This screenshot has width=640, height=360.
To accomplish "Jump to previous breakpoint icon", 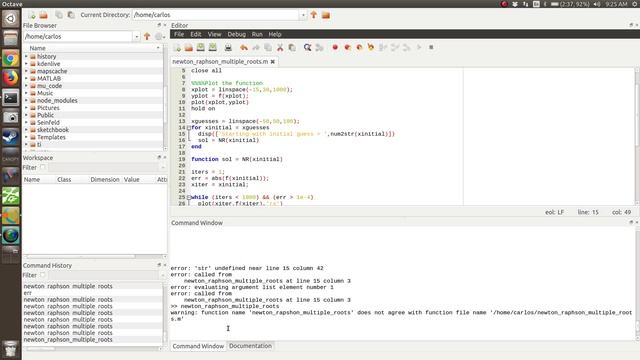I will click(x=359, y=47).
